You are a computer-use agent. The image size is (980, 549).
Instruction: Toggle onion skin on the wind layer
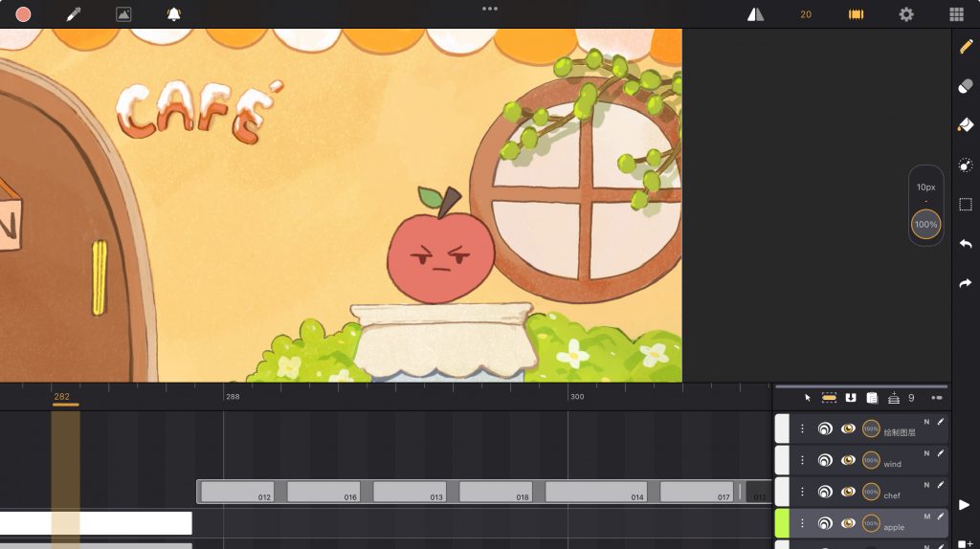tap(825, 460)
